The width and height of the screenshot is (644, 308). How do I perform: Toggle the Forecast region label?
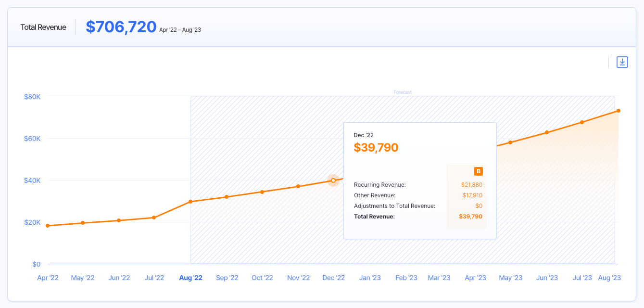click(x=403, y=92)
